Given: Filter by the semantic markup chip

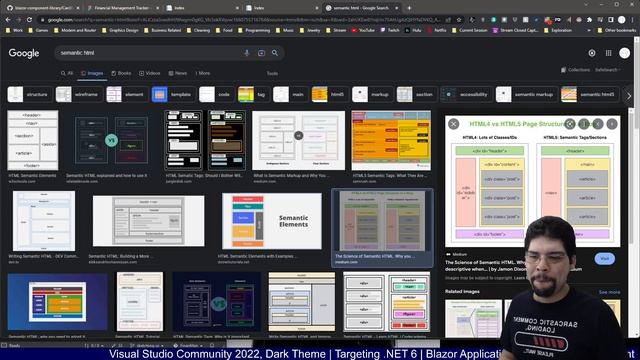Looking at the screenshot, I should point(526,94).
